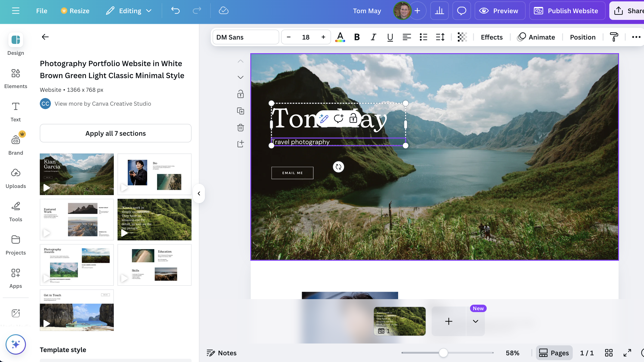
Task: Open the Uploads panel
Action: (15, 178)
